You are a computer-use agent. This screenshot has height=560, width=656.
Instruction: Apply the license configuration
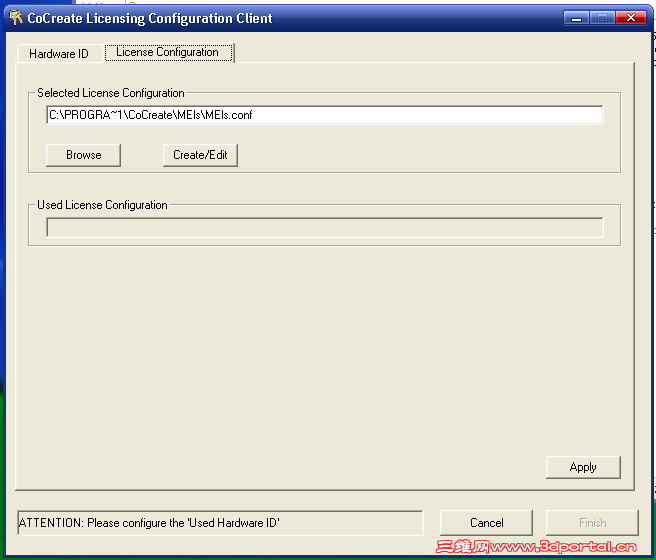pos(583,467)
